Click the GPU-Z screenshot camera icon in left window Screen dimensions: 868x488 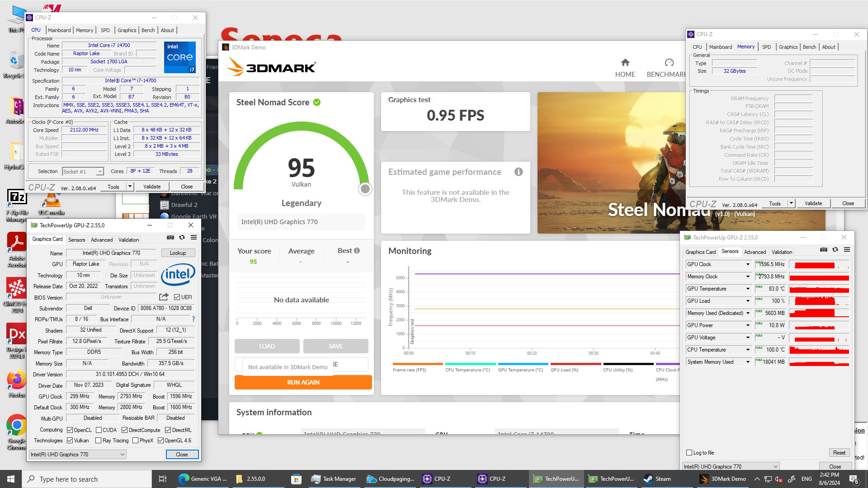(x=170, y=237)
